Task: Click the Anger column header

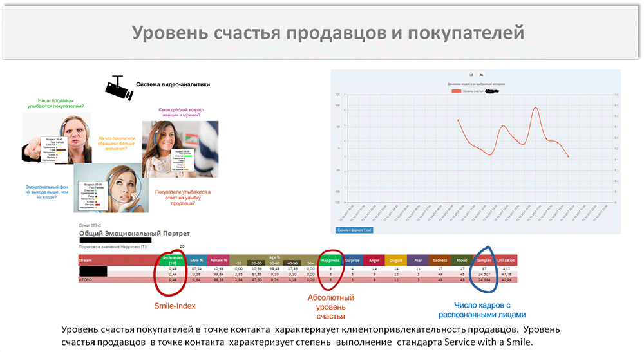Action: (x=374, y=261)
